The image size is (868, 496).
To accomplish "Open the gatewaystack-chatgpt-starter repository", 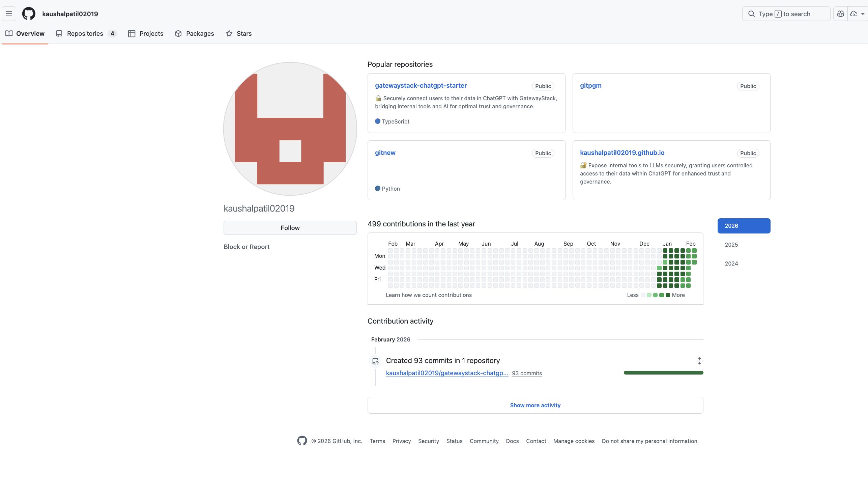I will point(421,85).
